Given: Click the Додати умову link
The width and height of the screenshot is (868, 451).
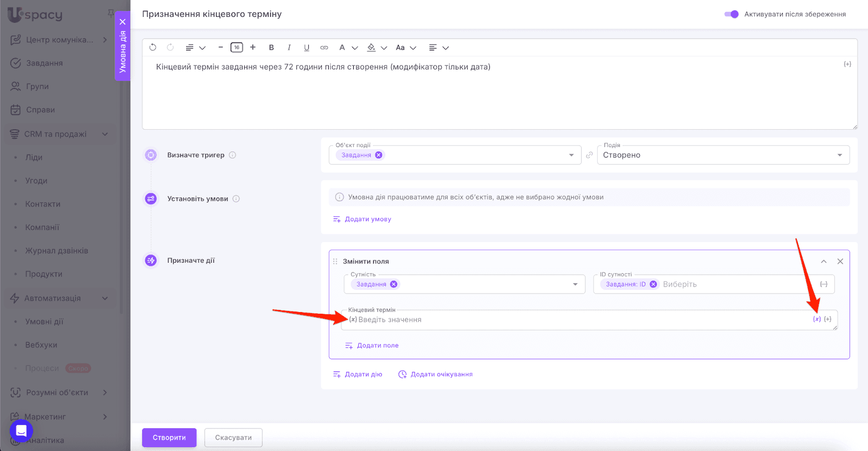Looking at the screenshot, I should [367, 219].
